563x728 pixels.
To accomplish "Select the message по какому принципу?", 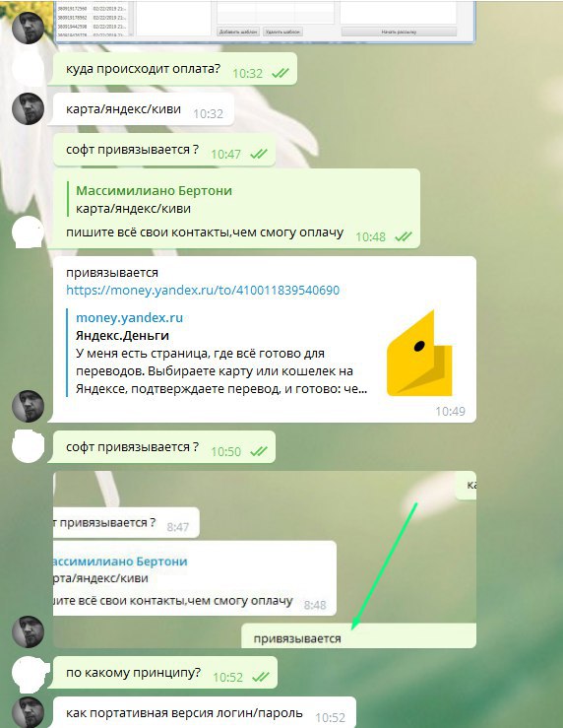I will click(x=164, y=672).
